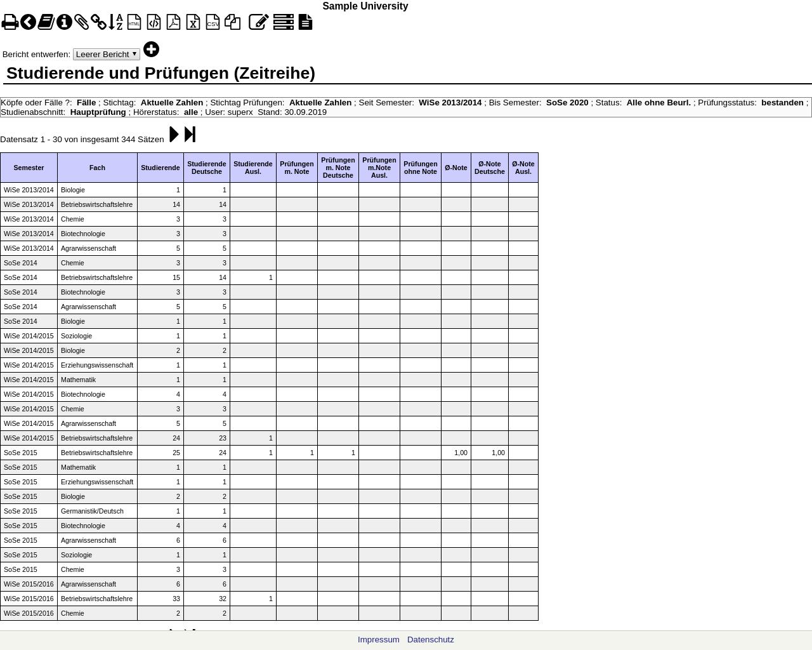Click the Semester column header

pos(29,168)
